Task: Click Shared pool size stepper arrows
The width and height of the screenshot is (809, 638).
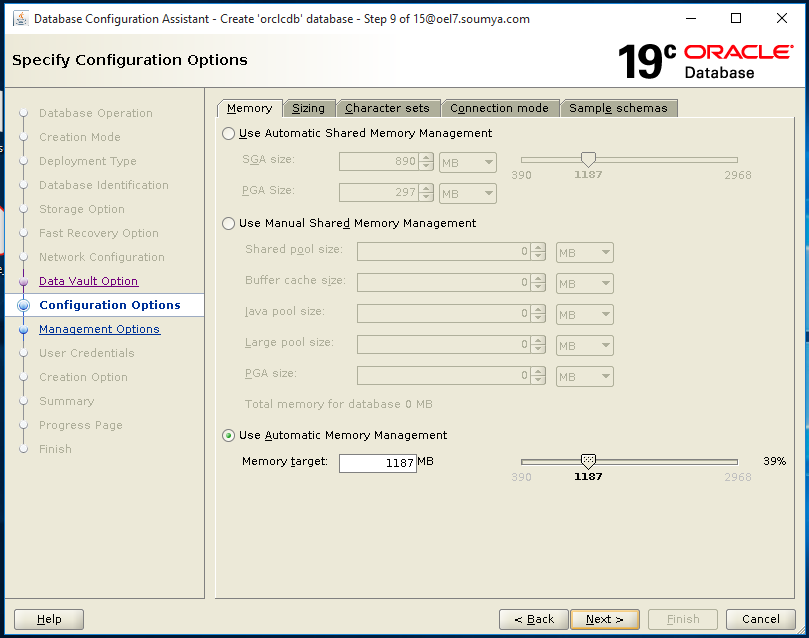Action: [x=538, y=252]
